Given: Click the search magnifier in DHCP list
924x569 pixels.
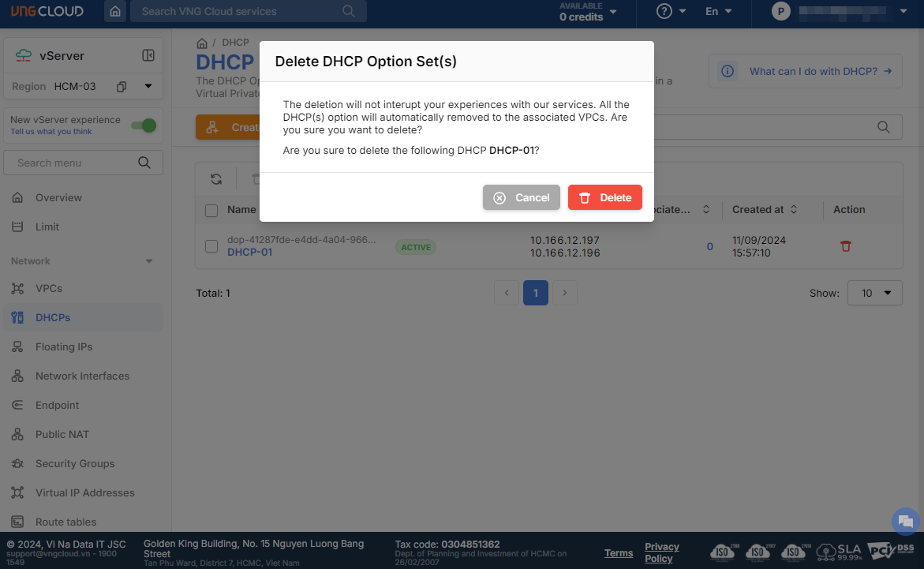Looking at the screenshot, I should [x=885, y=127].
